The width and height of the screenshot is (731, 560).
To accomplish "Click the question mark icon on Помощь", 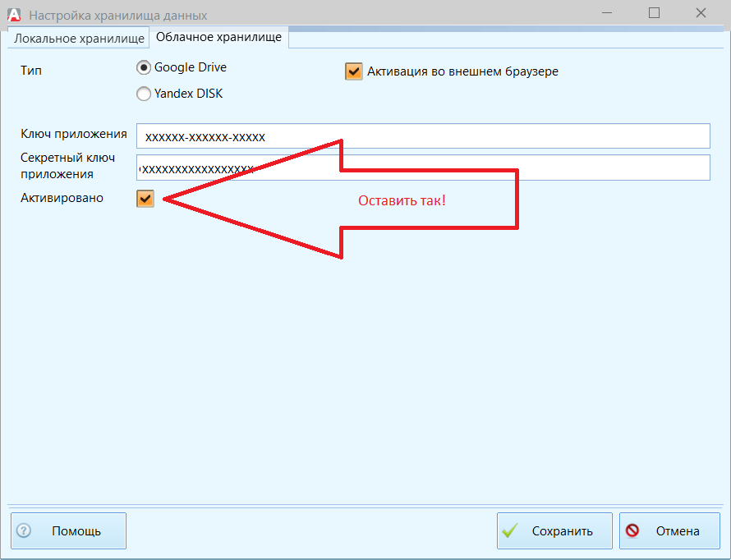I will (24, 530).
